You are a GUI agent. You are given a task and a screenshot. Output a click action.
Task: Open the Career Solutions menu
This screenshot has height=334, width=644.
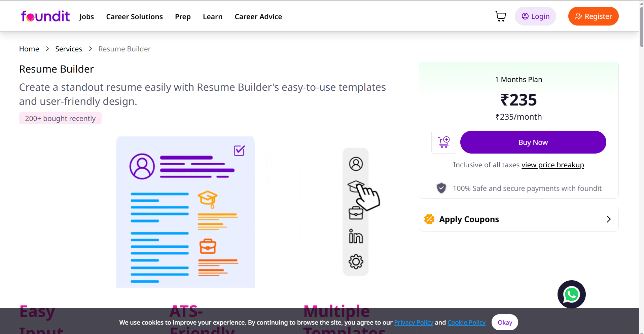pos(134,17)
